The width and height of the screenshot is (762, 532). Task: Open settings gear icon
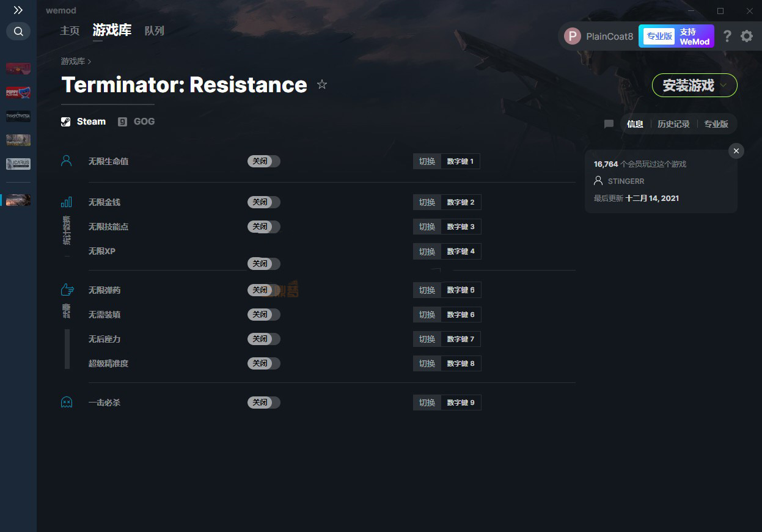click(x=747, y=36)
